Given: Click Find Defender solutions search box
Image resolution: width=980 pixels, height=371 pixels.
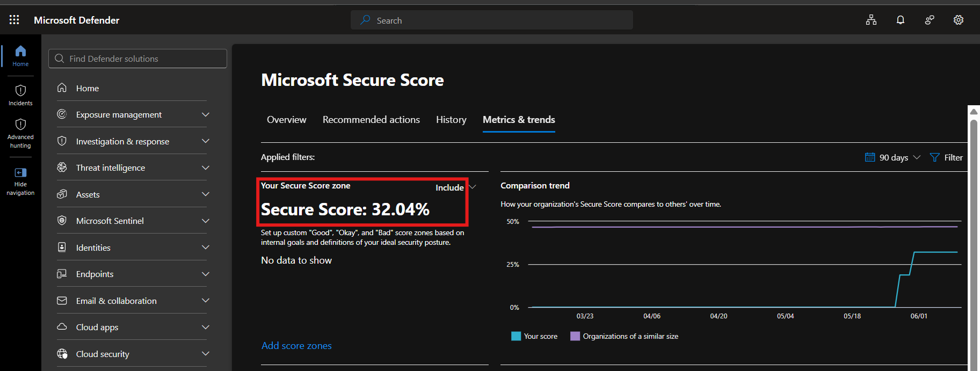Looking at the screenshot, I should coord(137,59).
